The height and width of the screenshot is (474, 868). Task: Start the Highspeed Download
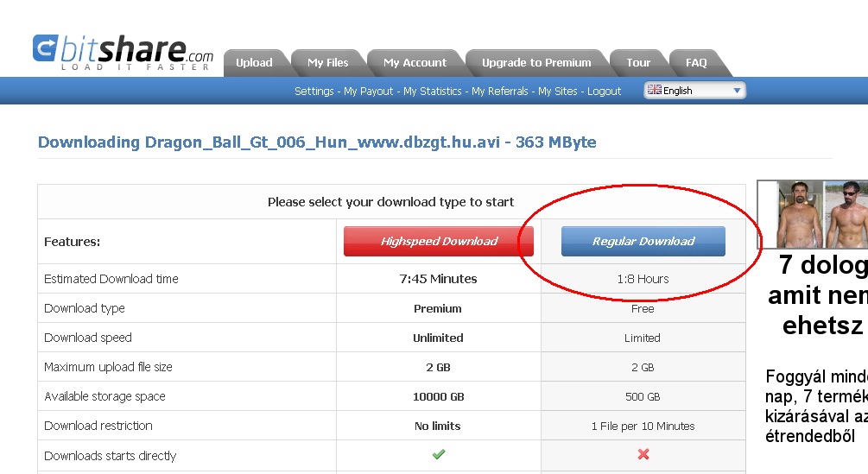click(439, 241)
